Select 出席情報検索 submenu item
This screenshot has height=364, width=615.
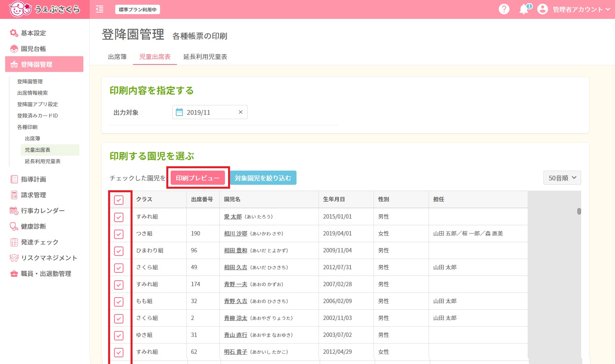click(32, 93)
